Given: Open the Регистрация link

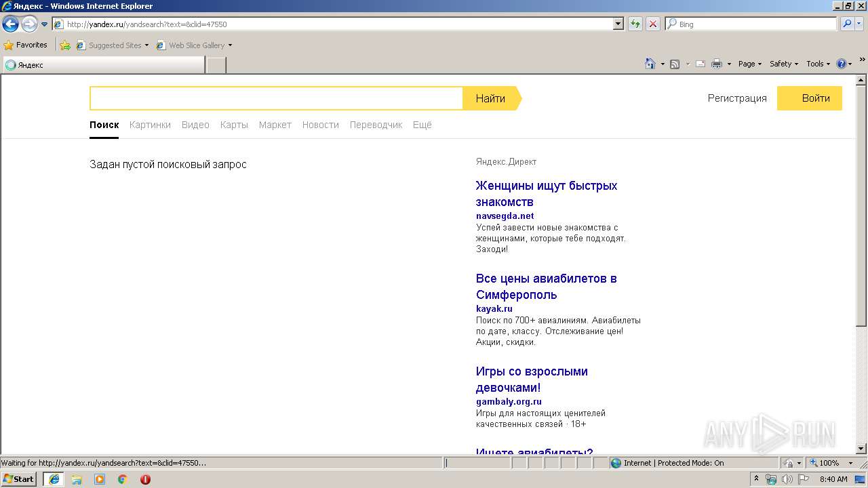Looking at the screenshot, I should click(x=737, y=98).
